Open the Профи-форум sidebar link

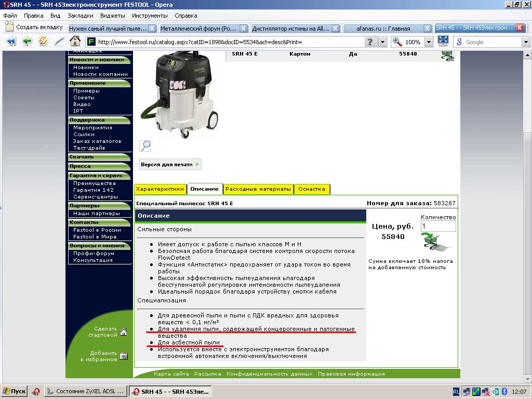[x=94, y=254]
